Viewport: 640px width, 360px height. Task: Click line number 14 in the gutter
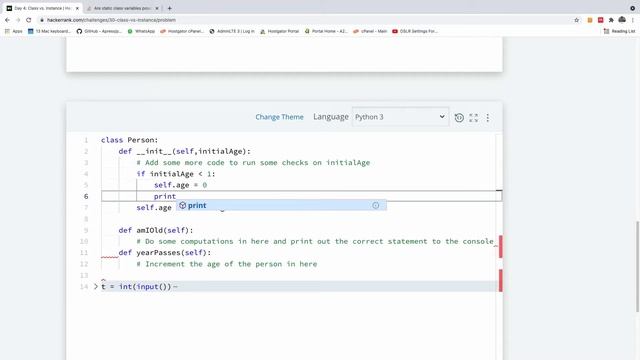pos(84,287)
